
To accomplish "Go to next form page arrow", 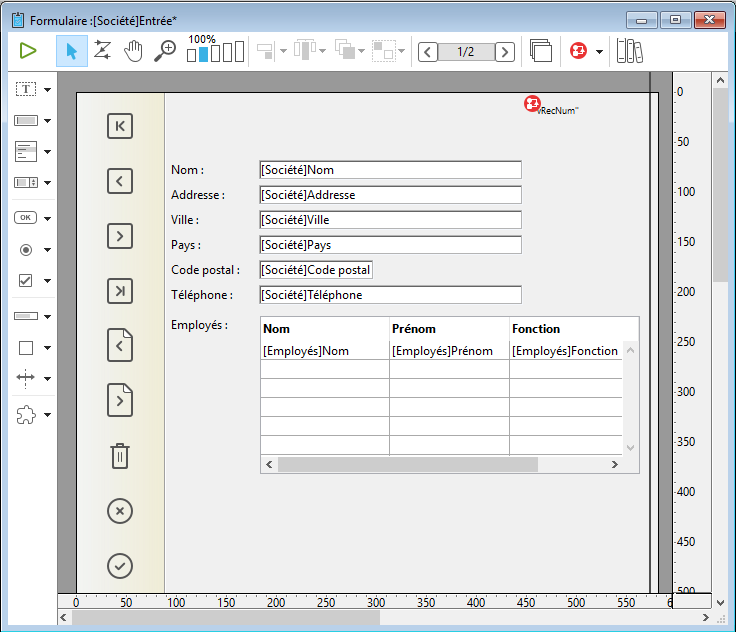I will pyautogui.click(x=505, y=51).
